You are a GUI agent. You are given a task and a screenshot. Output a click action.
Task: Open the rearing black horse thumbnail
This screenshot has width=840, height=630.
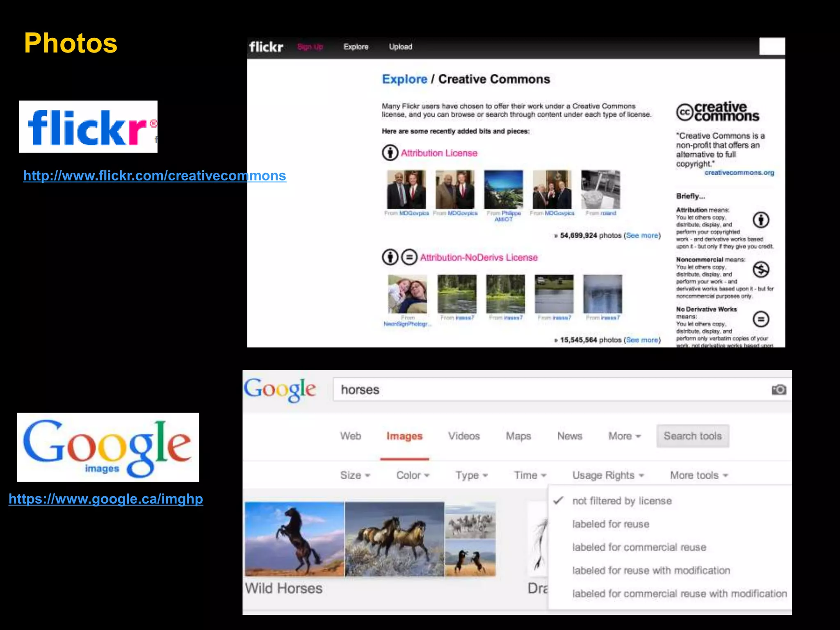pos(294,539)
